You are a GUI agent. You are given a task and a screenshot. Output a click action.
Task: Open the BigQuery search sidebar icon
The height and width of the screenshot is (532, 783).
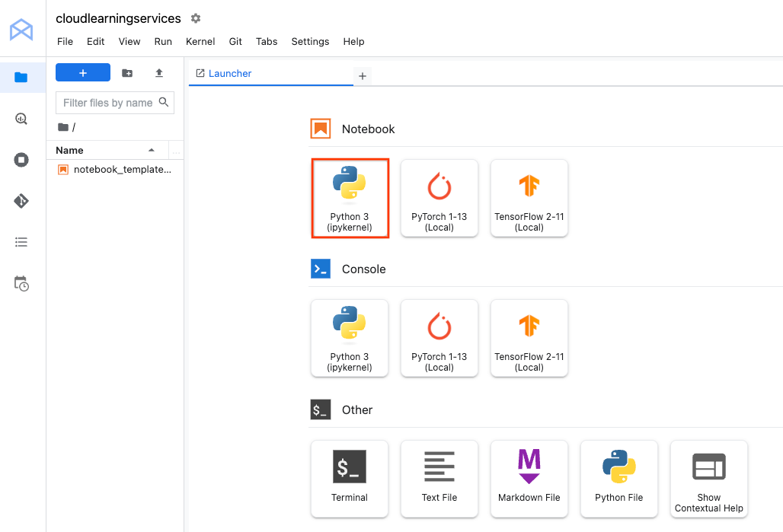click(21, 119)
